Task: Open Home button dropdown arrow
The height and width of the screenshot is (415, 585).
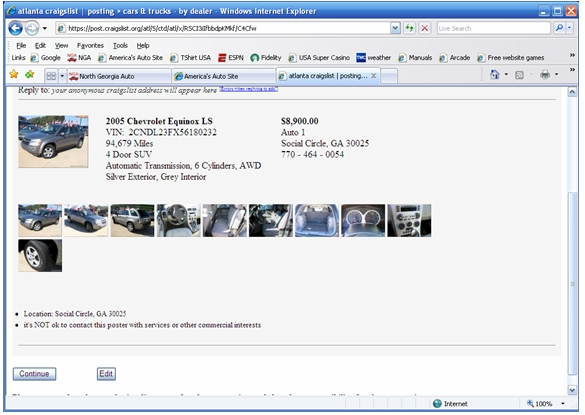Action: pos(506,75)
